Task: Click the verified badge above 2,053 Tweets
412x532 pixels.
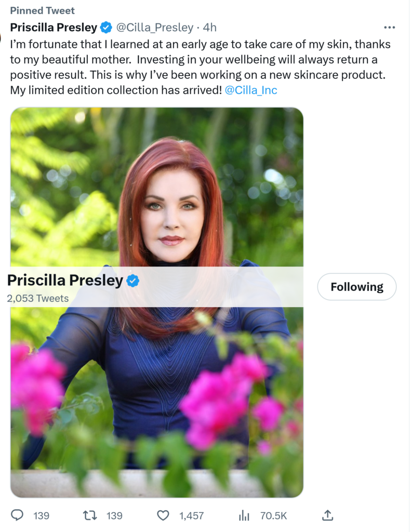Action: [133, 281]
